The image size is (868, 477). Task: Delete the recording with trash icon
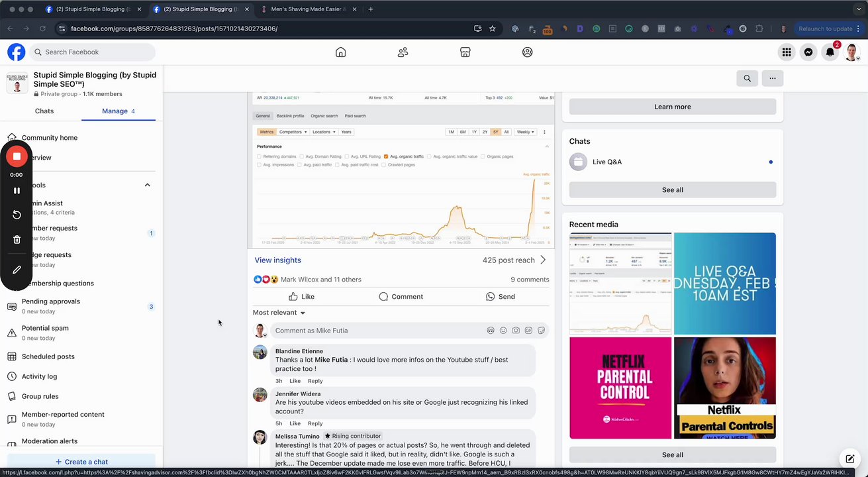pos(17,239)
